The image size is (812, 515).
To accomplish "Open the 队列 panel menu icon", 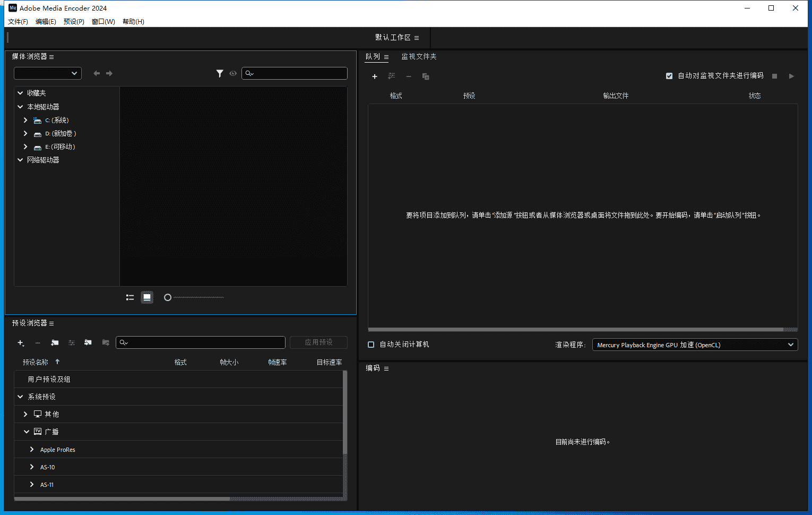I will [x=386, y=57].
